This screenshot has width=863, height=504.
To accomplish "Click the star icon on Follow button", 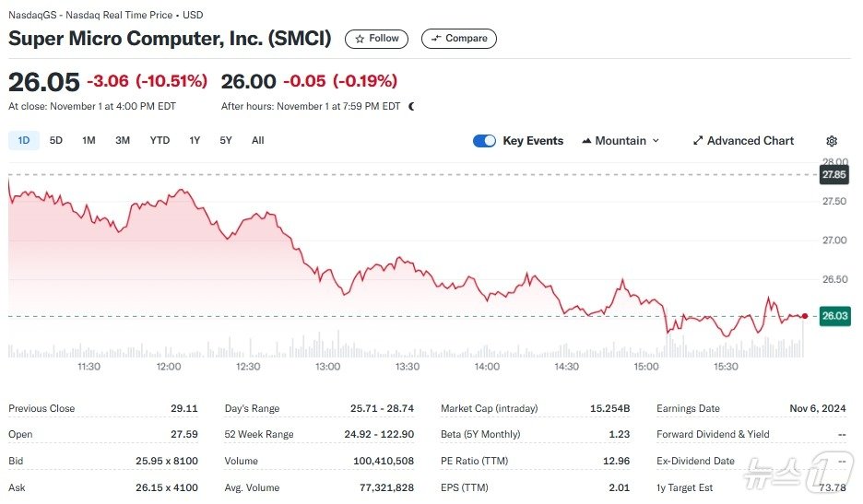I will tap(360, 39).
